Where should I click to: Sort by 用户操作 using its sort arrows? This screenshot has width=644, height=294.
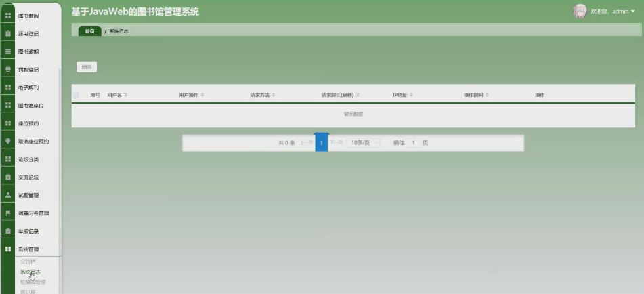tap(202, 95)
